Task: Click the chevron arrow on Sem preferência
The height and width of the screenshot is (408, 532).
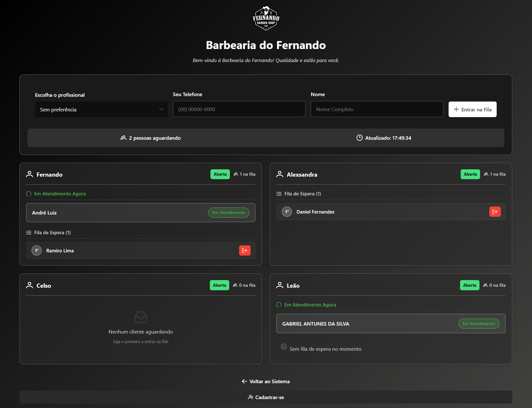Action: pos(161,109)
